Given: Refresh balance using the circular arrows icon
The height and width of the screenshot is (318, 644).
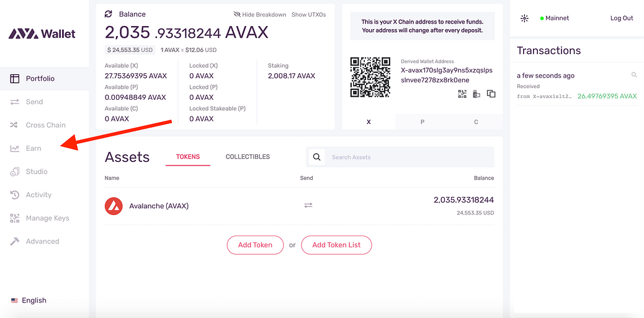Looking at the screenshot, I should point(109,14).
